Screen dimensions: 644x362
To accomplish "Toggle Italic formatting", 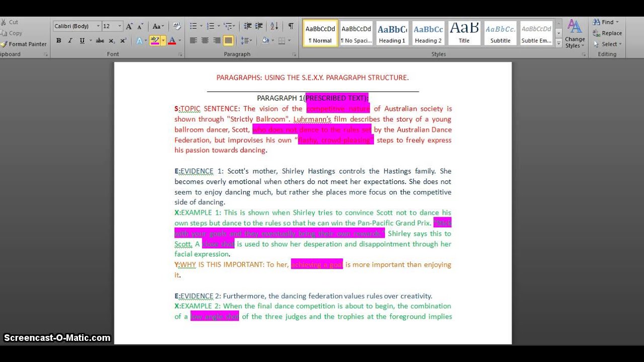I will click(x=70, y=41).
